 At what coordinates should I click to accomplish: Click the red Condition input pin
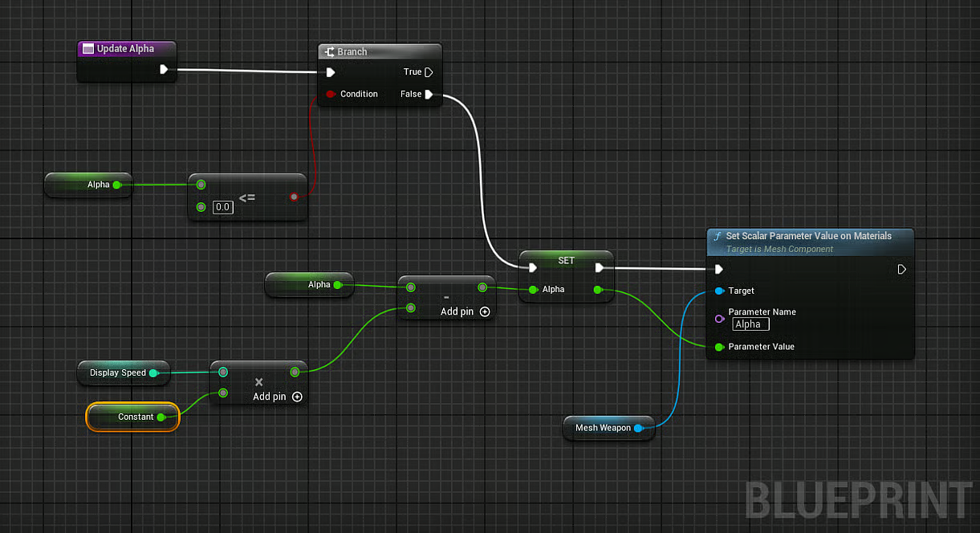tap(331, 93)
